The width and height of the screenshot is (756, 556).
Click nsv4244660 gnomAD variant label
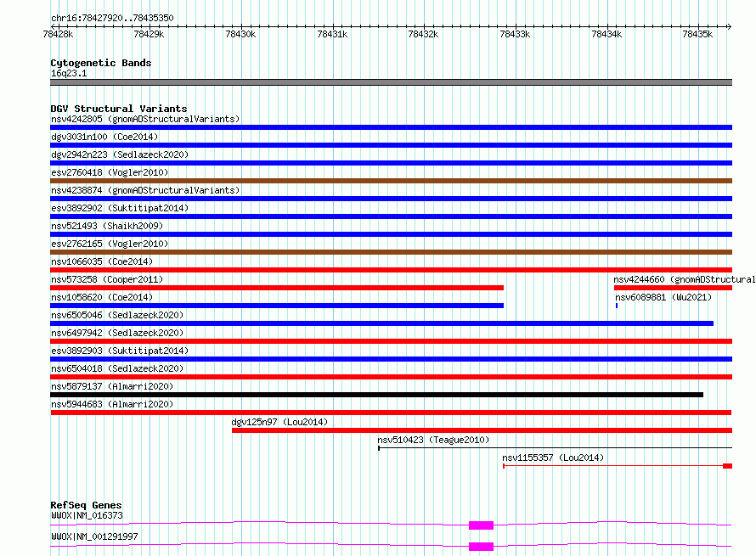click(684, 279)
